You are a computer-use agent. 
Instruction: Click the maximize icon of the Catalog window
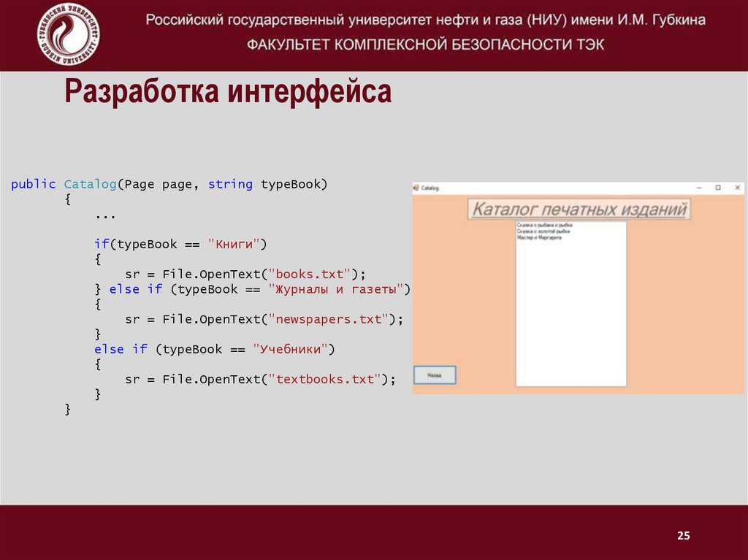719,187
